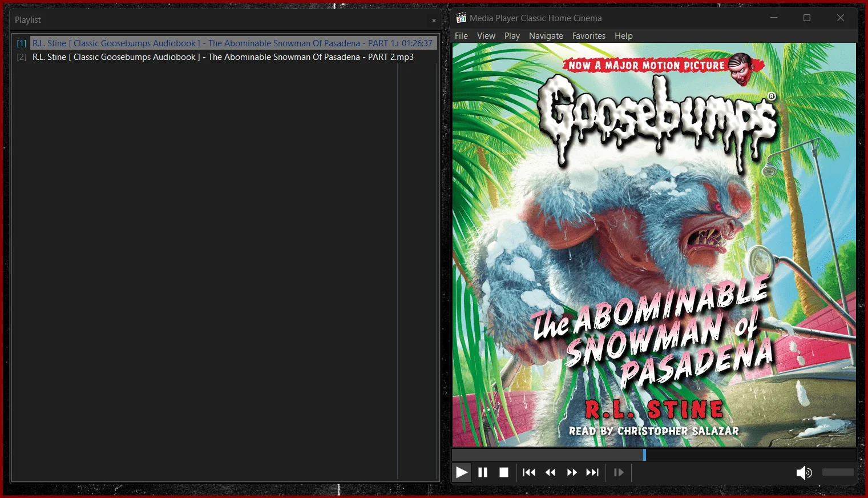
Task: Close the Media Player Classic window
Action: tap(841, 18)
